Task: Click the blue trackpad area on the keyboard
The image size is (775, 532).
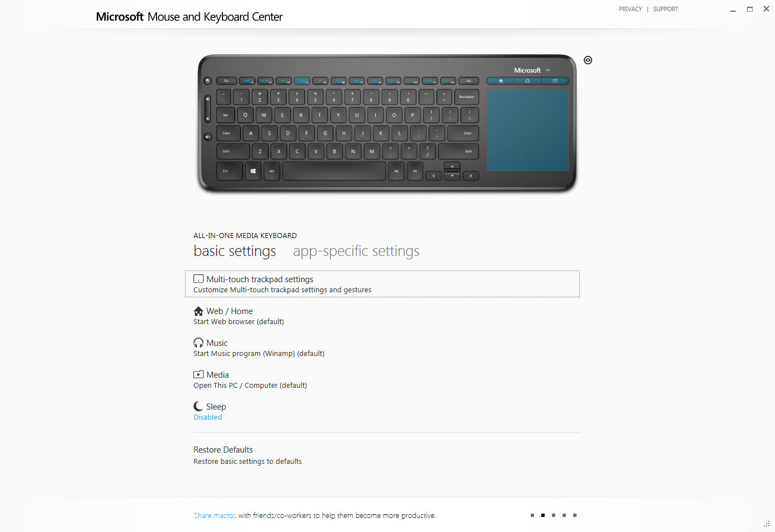Action: (527, 130)
